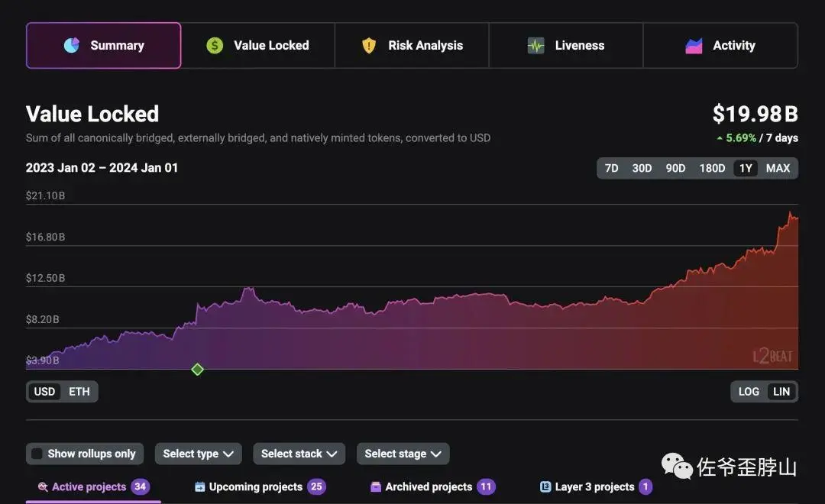825x504 pixels.
Task: Click the Risk Analysis shield icon
Action: [369, 46]
